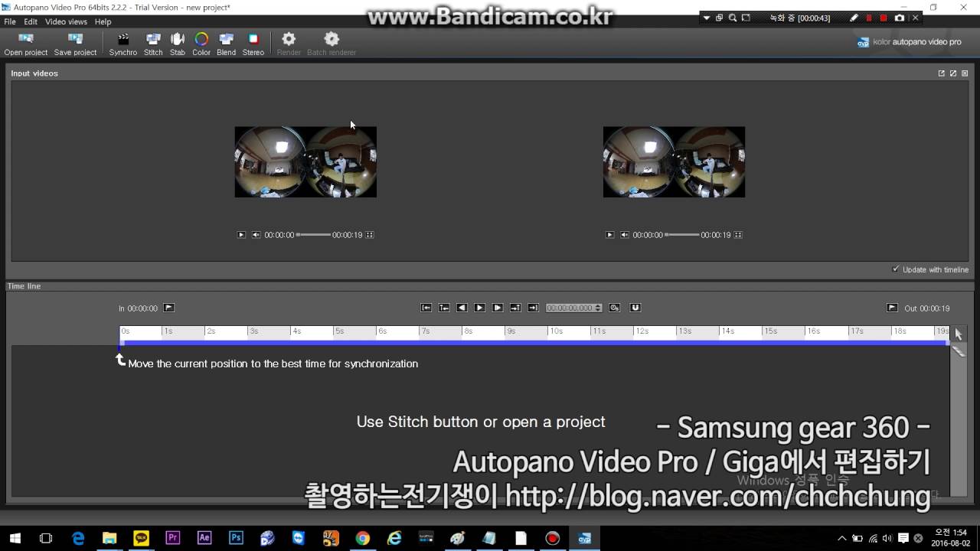
Task: Open Chrome from taskbar
Action: point(362,538)
